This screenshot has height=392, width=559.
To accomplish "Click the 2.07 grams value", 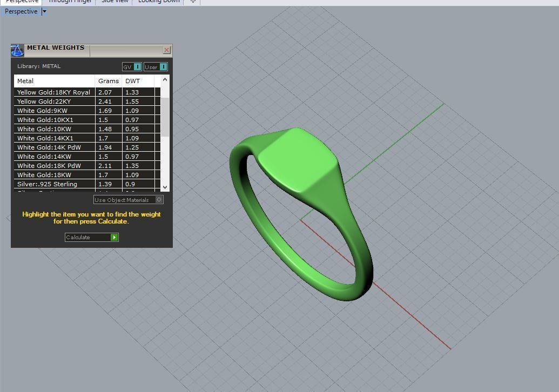I will tap(105, 92).
